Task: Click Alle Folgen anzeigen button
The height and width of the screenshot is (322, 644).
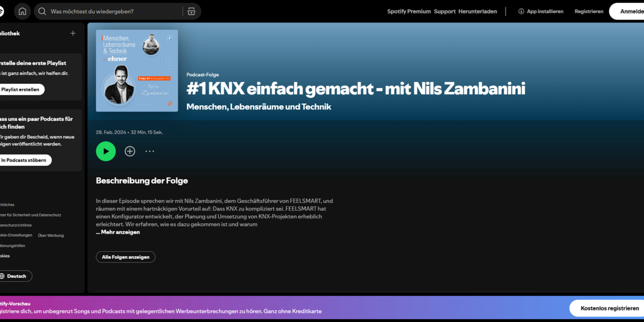Action: pyautogui.click(x=126, y=257)
